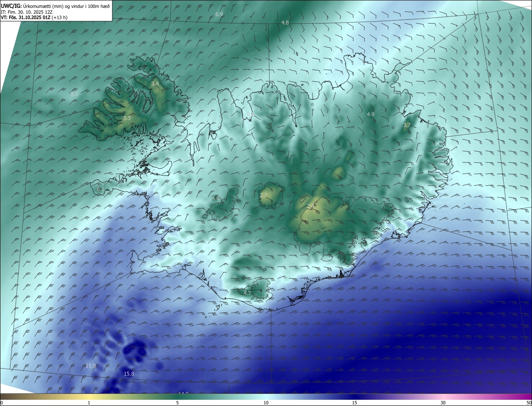Click the colorbar tick label 0
Screen dimensions: 532x406
tap(2, 403)
